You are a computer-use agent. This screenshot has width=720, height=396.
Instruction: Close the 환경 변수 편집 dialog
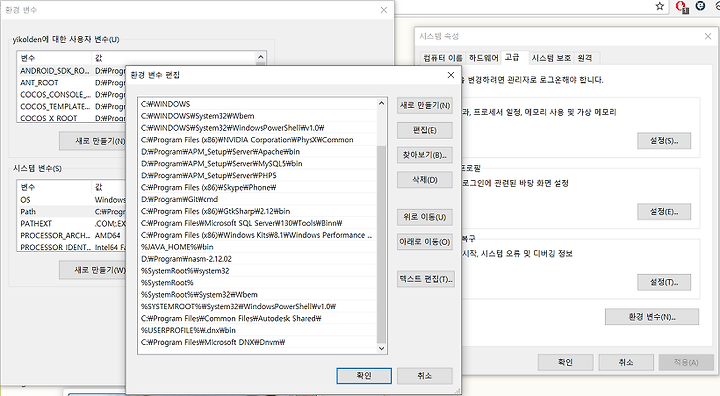click(x=451, y=75)
